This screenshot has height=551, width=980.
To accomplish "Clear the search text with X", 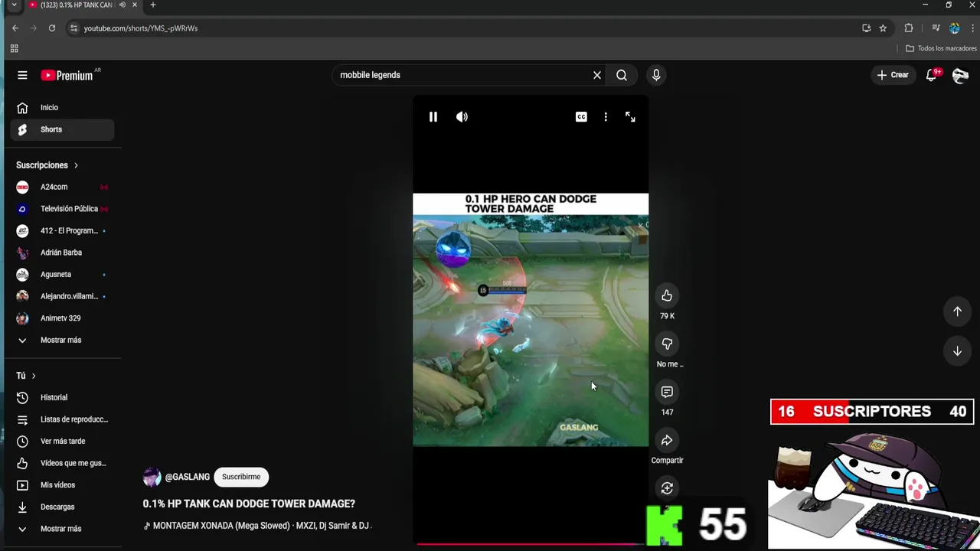I will coord(597,75).
